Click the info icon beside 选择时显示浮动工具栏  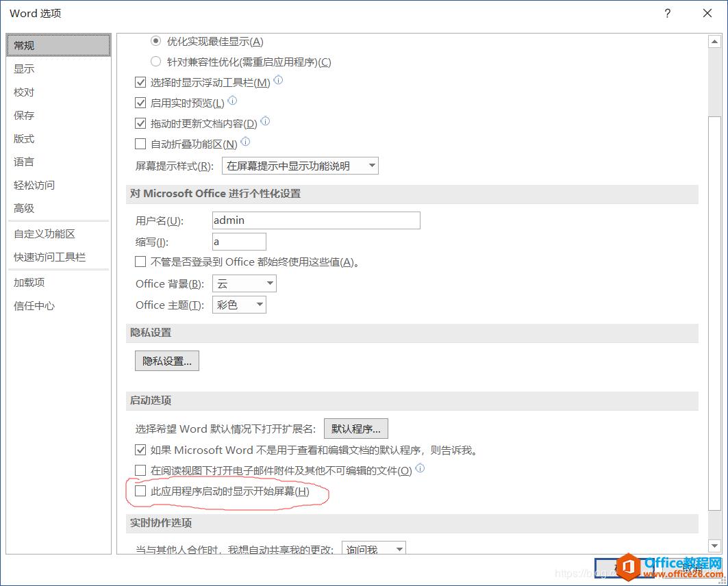tap(278, 81)
